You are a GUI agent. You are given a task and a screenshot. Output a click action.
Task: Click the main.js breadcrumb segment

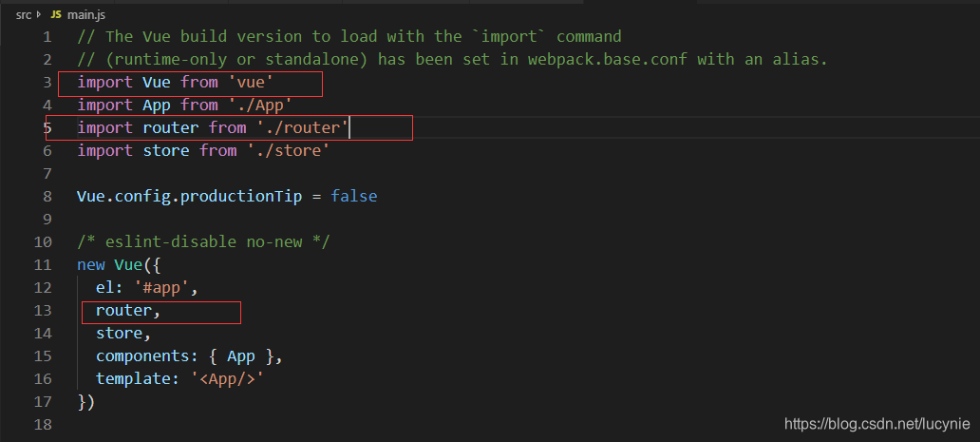click(x=85, y=14)
